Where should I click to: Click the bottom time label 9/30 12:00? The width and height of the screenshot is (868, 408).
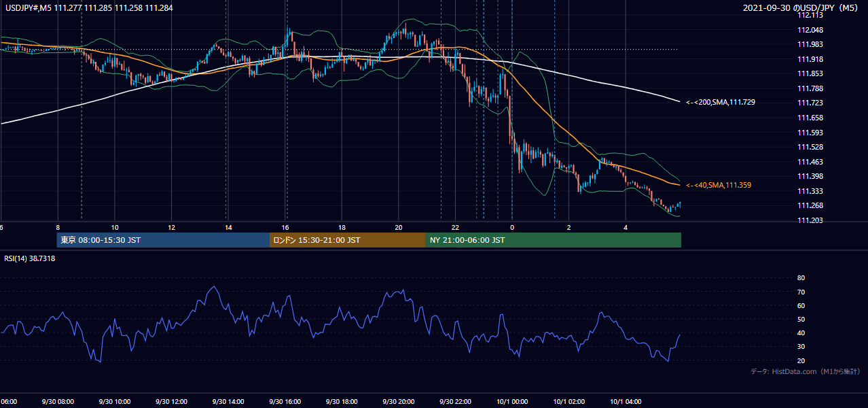click(171, 401)
